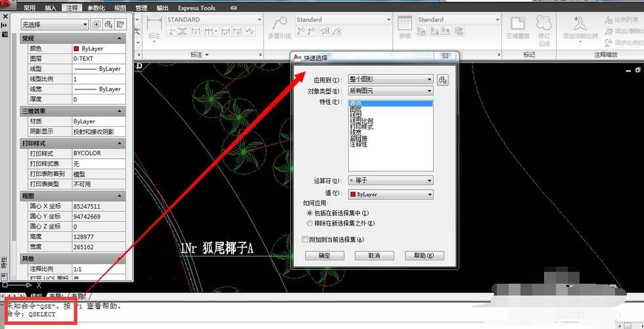644x329 pixels.
Task: Select the Dimension Update icon
Action: coord(237,31)
